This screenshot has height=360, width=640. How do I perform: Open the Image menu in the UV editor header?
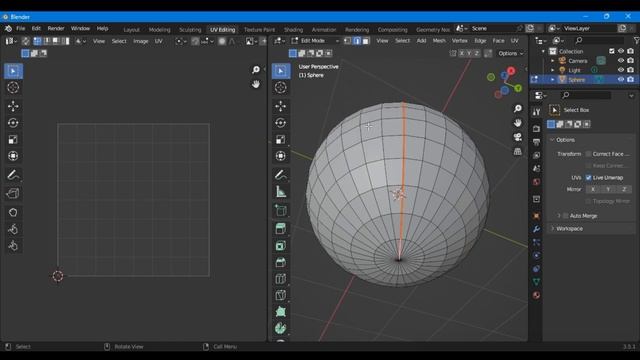pyautogui.click(x=140, y=41)
